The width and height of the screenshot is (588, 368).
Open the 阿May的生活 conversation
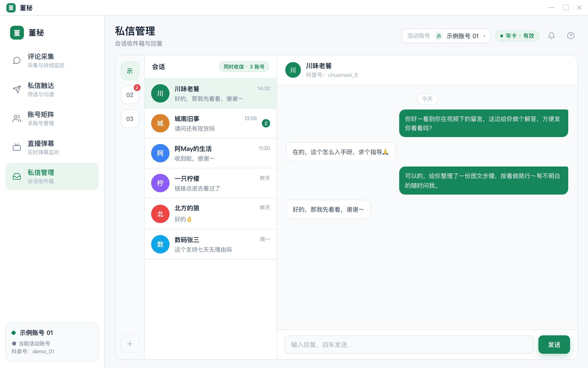click(x=210, y=153)
